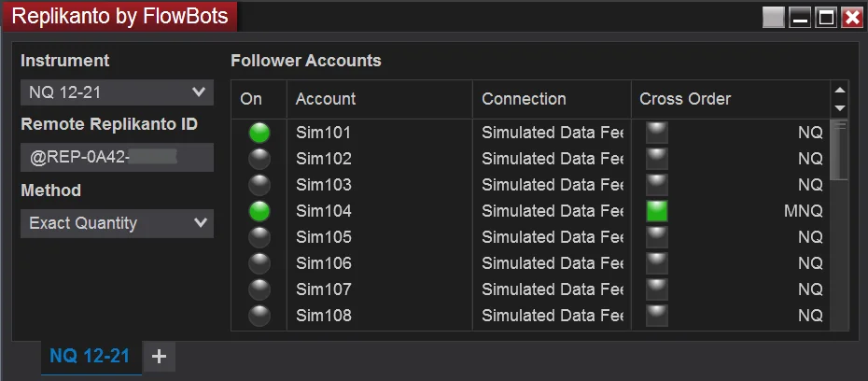Disable the green Sim104 Cross Order box
Screen dimensions: 868x381
coord(657,211)
